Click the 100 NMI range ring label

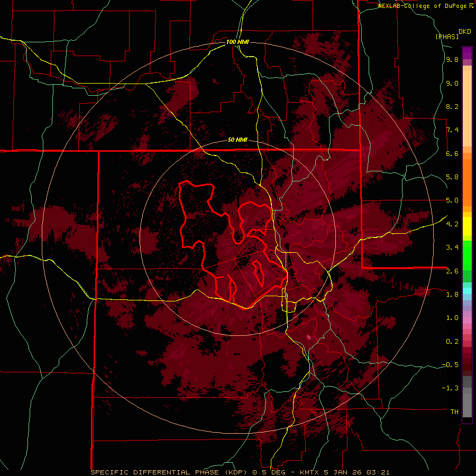click(x=237, y=42)
